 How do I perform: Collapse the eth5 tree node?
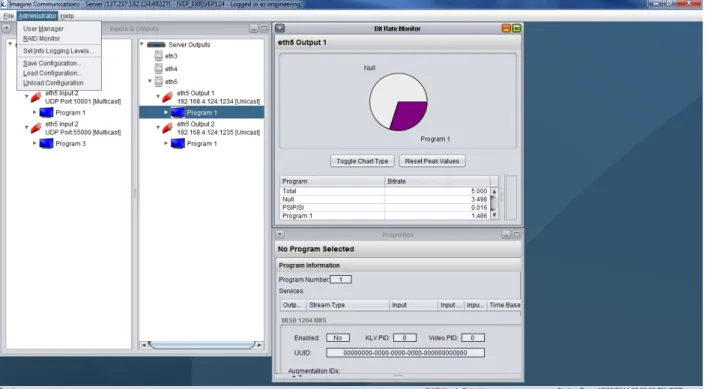point(150,81)
